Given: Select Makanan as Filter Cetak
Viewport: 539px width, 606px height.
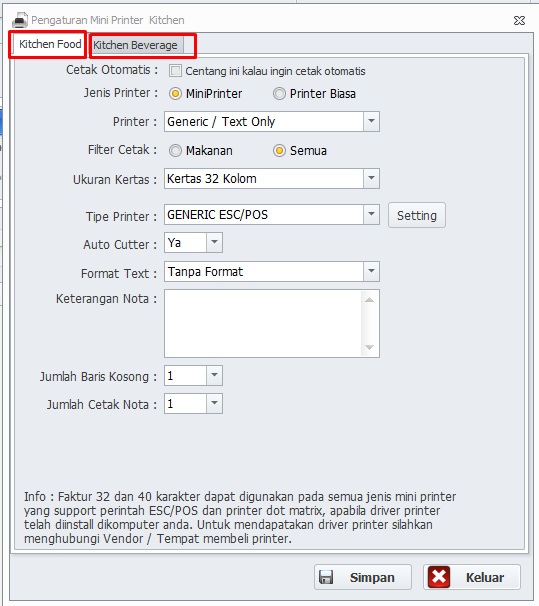Looking at the screenshot, I should [x=175, y=150].
